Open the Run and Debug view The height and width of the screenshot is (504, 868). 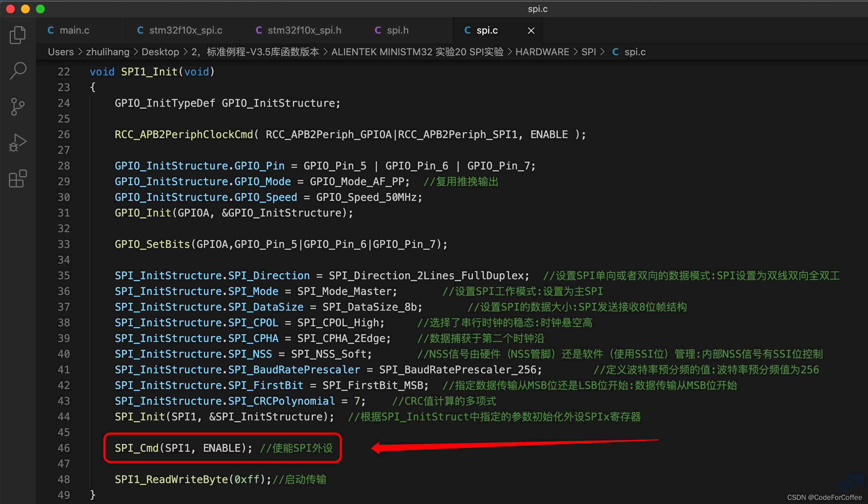pos(18,143)
